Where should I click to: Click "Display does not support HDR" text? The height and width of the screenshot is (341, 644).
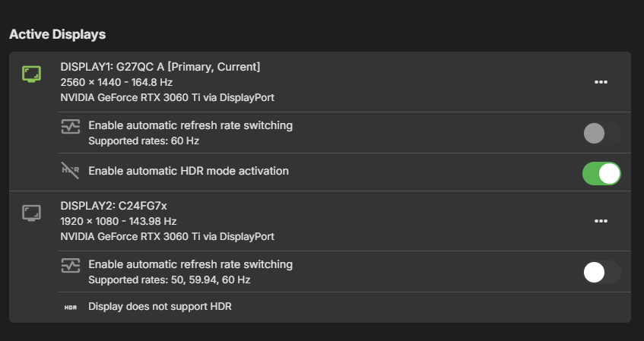coord(160,307)
